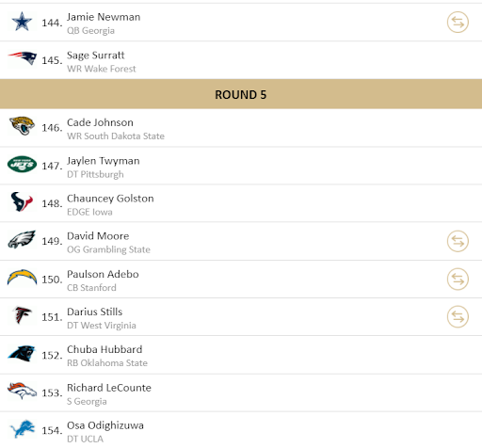Open trade details for David Moore pick

458,241
